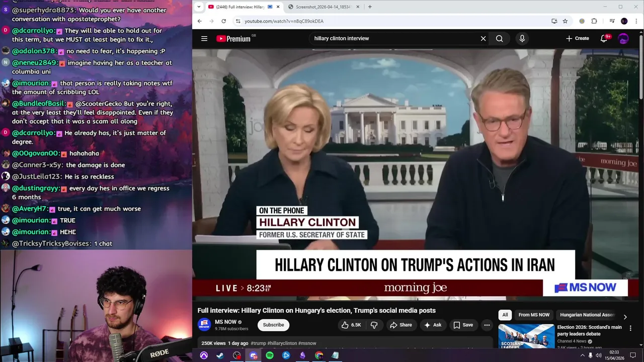Screen dimensions: 644x362
Task: Open Obsidian from the taskbar
Action: (x=302, y=355)
